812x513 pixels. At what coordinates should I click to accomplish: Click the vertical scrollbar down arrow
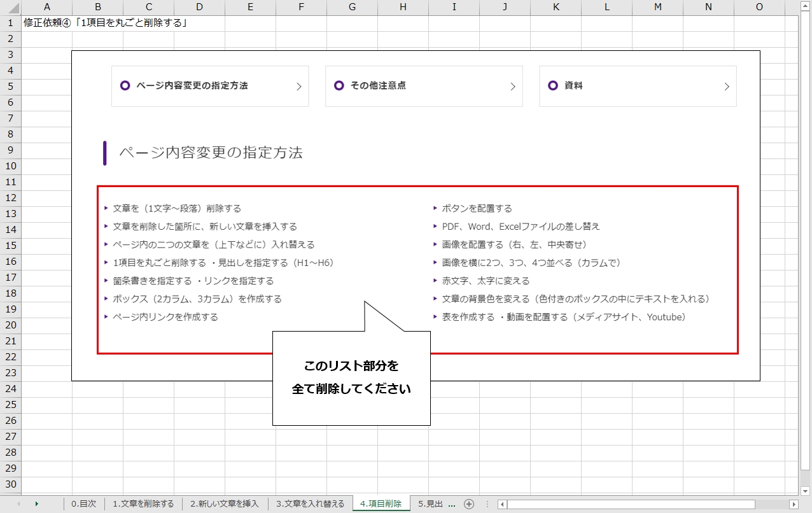(x=805, y=490)
